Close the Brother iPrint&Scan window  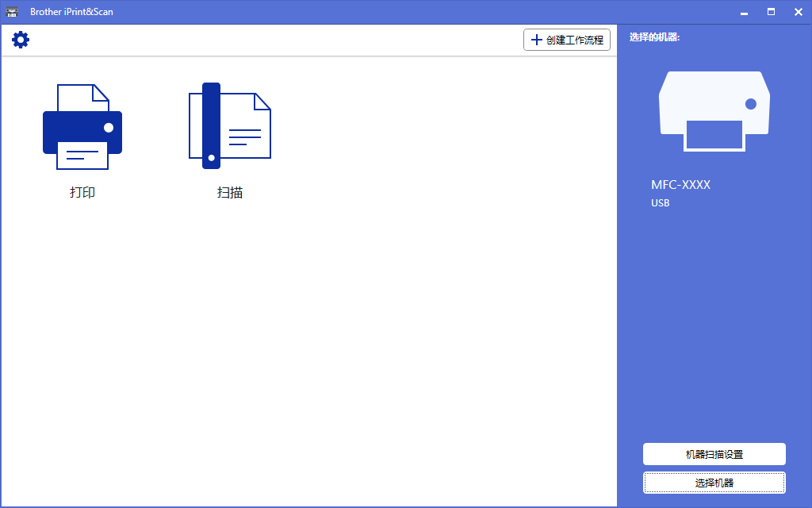coord(798,12)
